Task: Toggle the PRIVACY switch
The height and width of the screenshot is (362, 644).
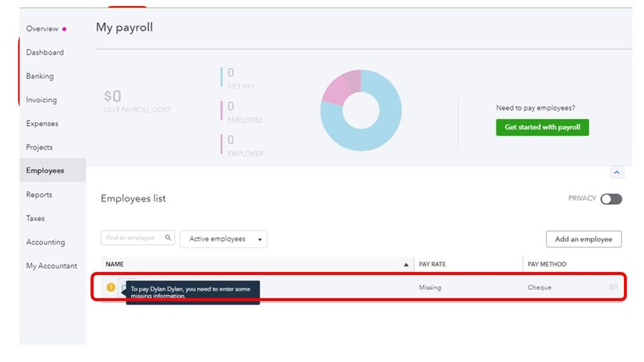Action: 611,199
